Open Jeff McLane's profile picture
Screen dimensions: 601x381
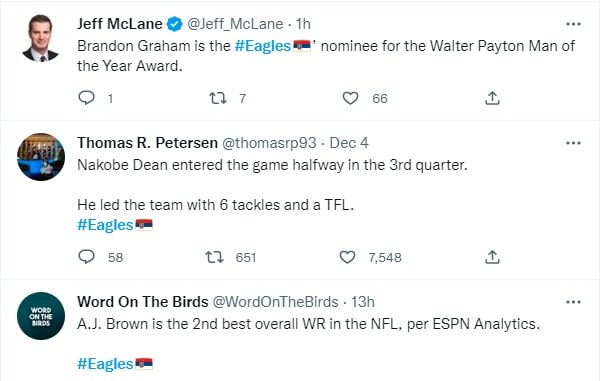pos(41,38)
